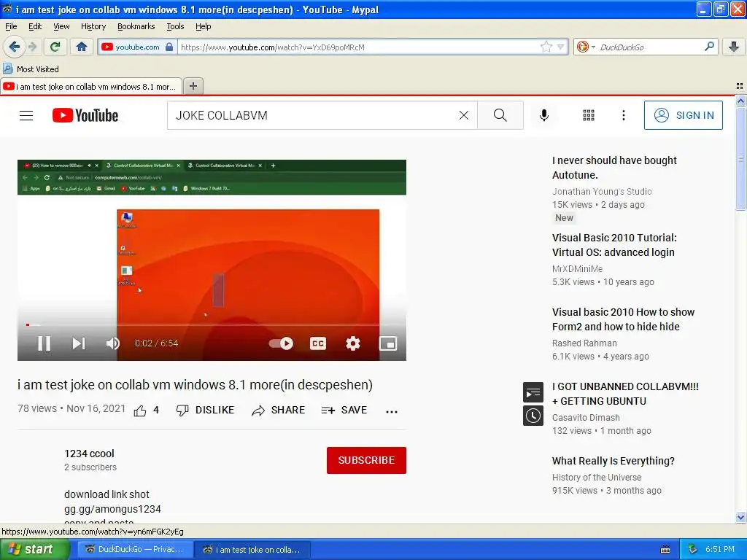Open YouTube settings three-dot menu

623,115
